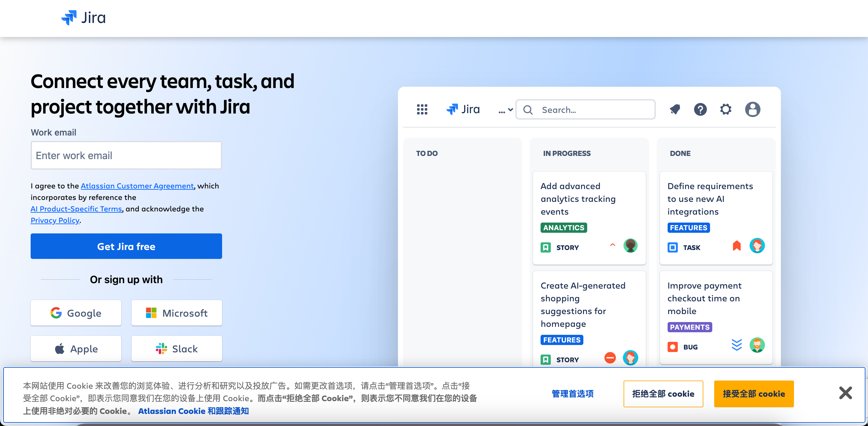Open the app switcher grid icon
This screenshot has width=868, height=426.
[x=422, y=109]
